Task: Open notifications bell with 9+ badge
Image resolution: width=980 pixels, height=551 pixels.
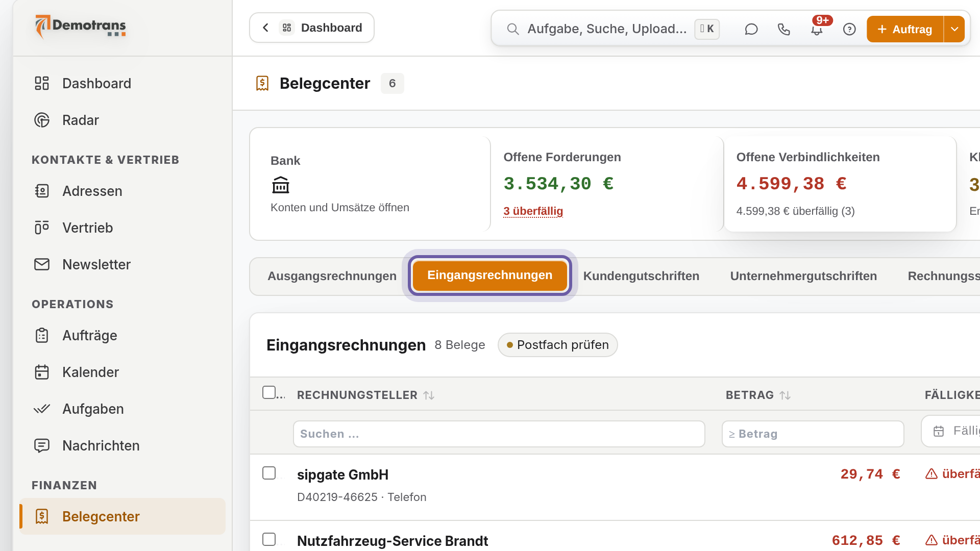Action: pos(817,29)
